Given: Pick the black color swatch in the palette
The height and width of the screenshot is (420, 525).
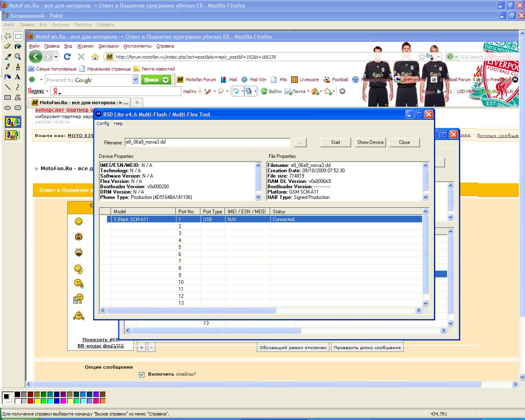Looking at the screenshot, I should pos(18,395).
